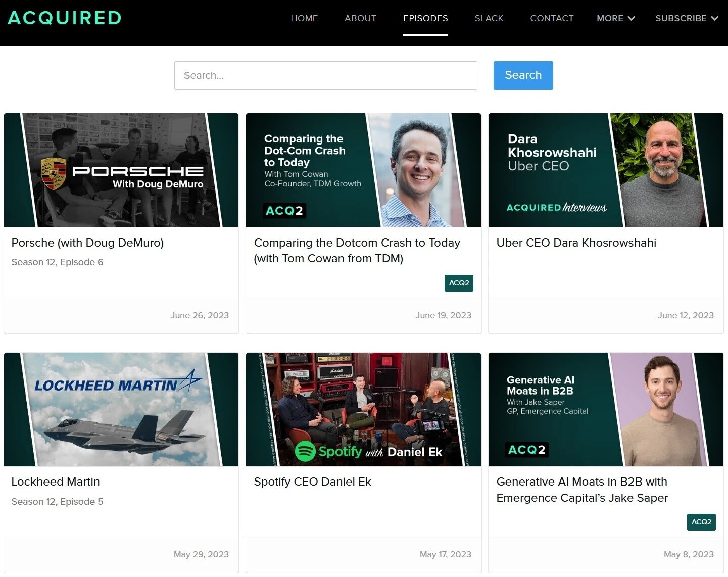Screen dimensions: 728x577
Task: Open the Dara Khosrowshahi thumbnail
Action: click(606, 170)
